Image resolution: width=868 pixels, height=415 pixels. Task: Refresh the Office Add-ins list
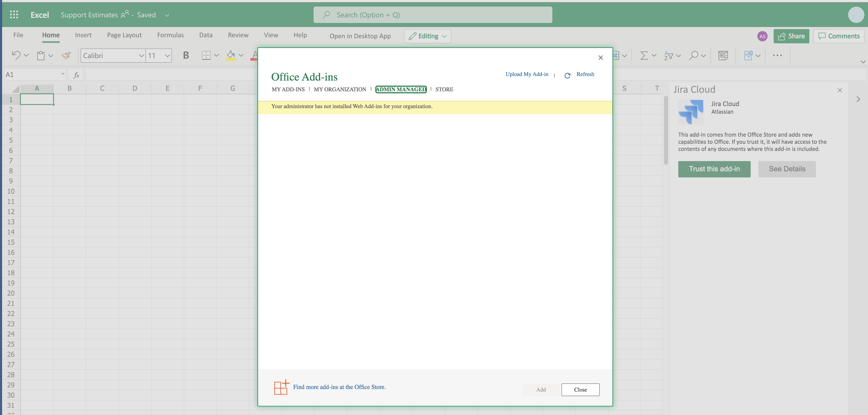pyautogui.click(x=585, y=74)
